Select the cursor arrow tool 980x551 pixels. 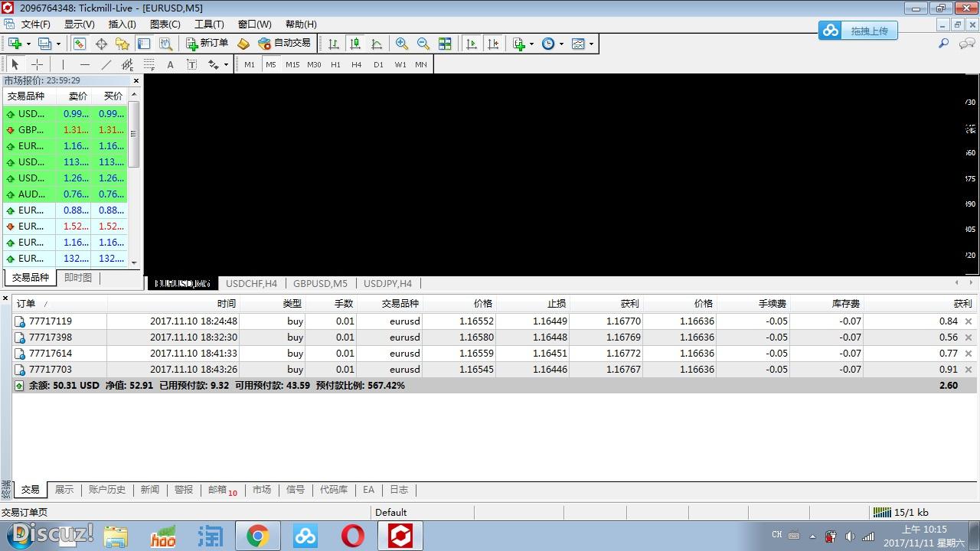(15, 64)
